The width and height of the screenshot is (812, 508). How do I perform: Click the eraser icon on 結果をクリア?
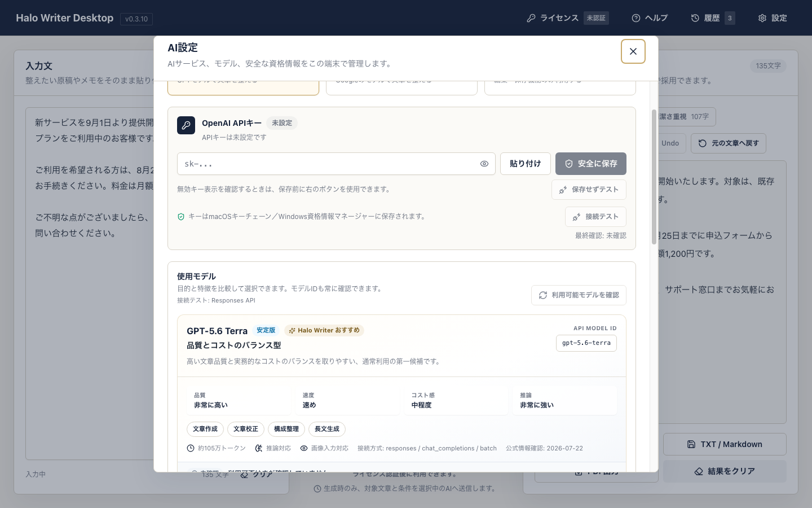(x=699, y=471)
